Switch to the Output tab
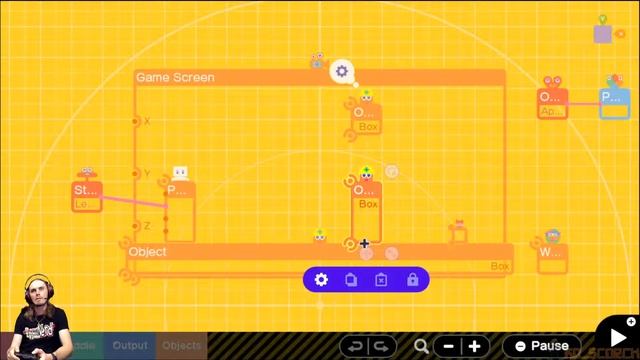This screenshot has height=360, width=640. [x=130, y=346]
